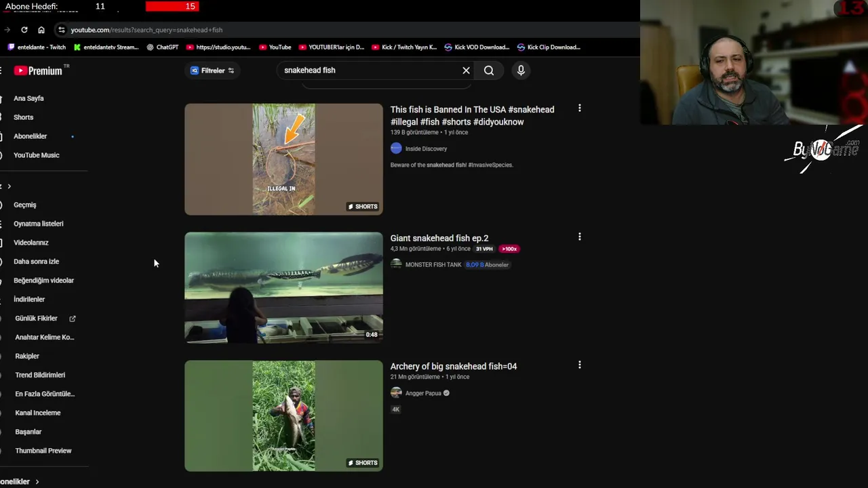Start voice search with microphone icon
868x488 pixels.
[521, 70]
